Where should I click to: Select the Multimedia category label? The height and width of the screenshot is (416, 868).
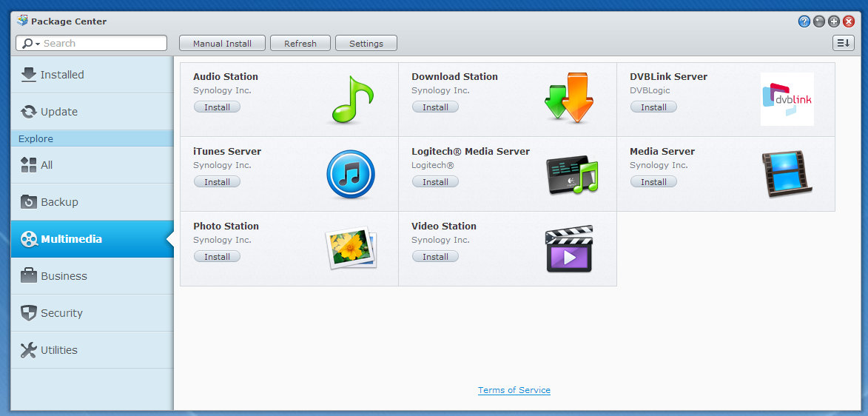pyautogui.click(x=72, y=239)
